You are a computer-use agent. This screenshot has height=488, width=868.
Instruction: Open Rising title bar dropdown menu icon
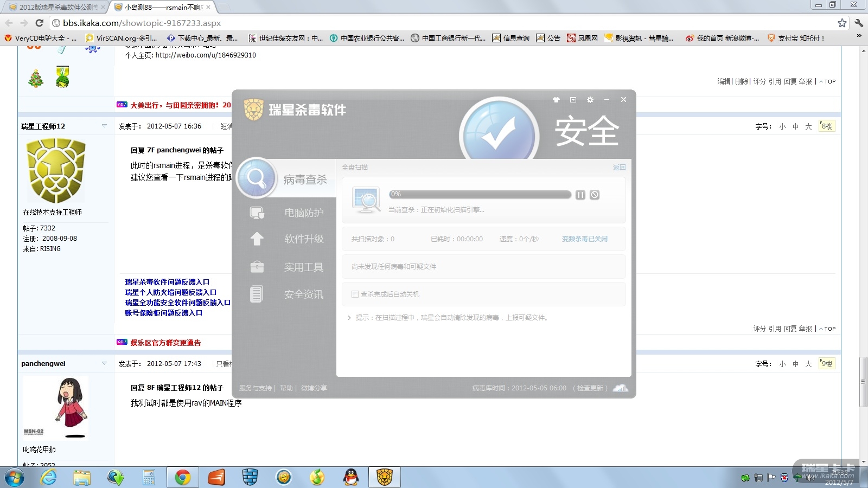[x=573, y=100]
